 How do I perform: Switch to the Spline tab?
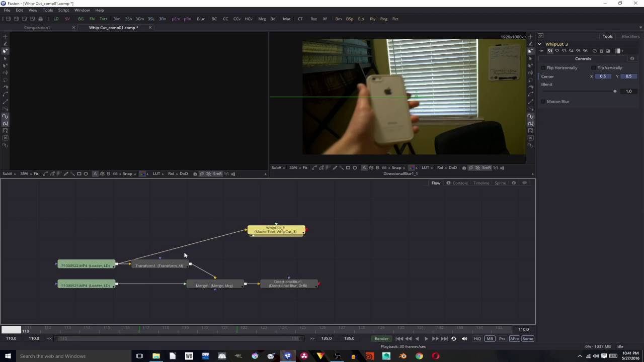[500, 183]
